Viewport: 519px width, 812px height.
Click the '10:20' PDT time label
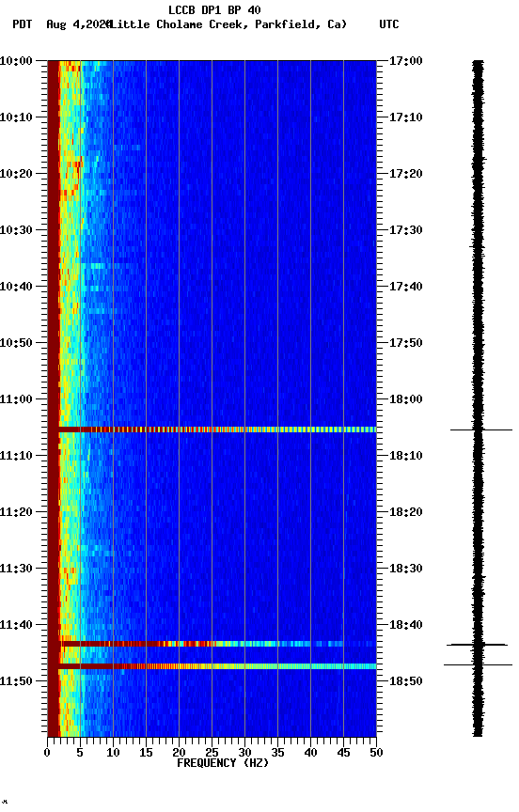coord(16,174)
